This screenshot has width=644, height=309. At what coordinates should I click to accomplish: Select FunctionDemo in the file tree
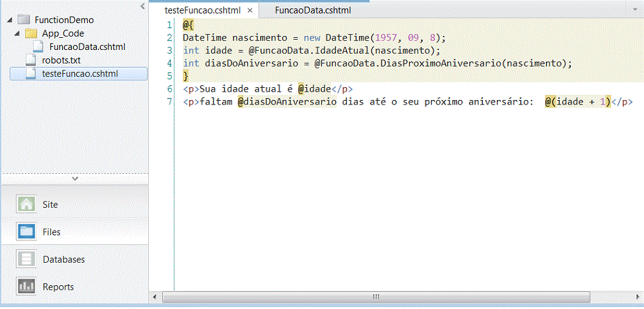coord(64,20)
